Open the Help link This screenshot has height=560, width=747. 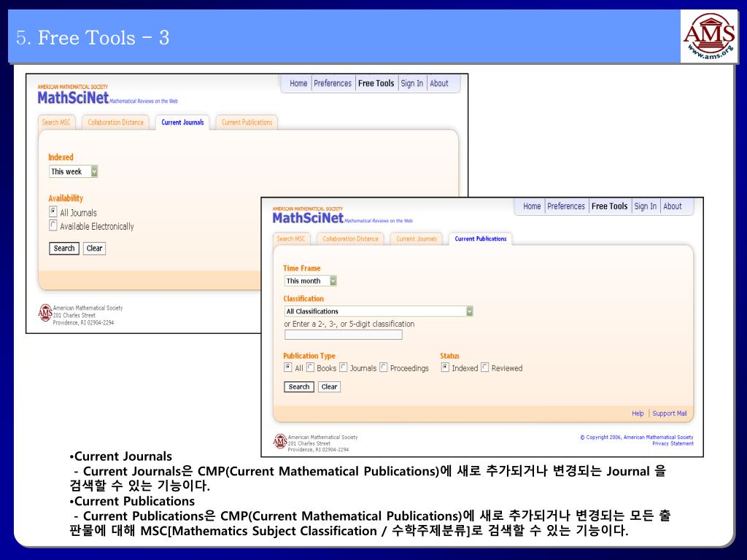[638, 413]
